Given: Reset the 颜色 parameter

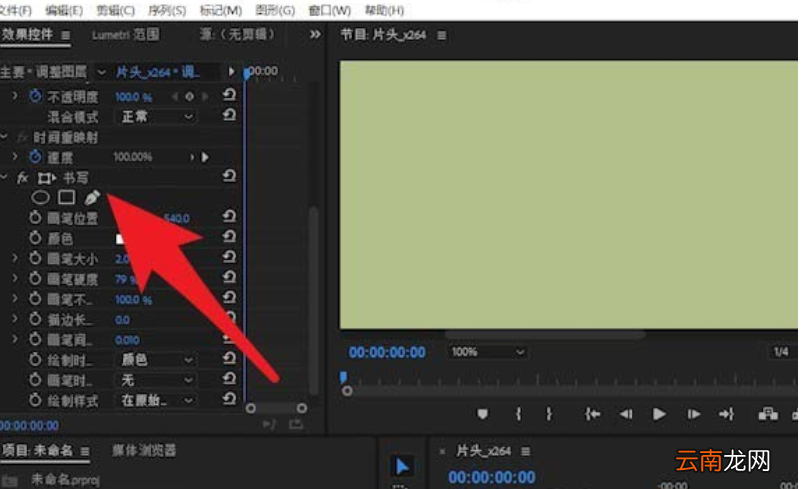Looking at the screenshot, I should 229,237.
